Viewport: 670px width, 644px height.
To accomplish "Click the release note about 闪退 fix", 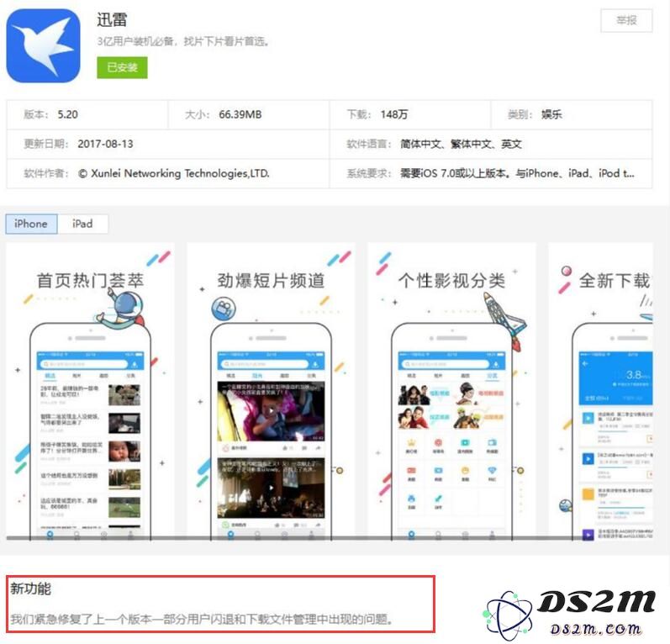I will 201,619.
